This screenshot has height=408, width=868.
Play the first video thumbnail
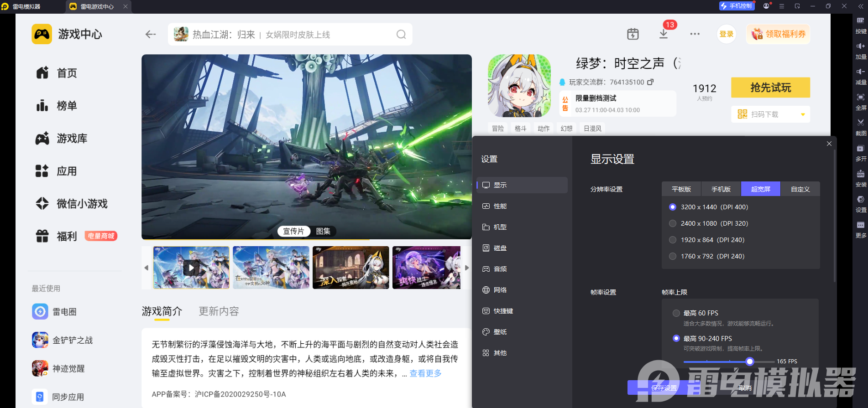point(191,268)
